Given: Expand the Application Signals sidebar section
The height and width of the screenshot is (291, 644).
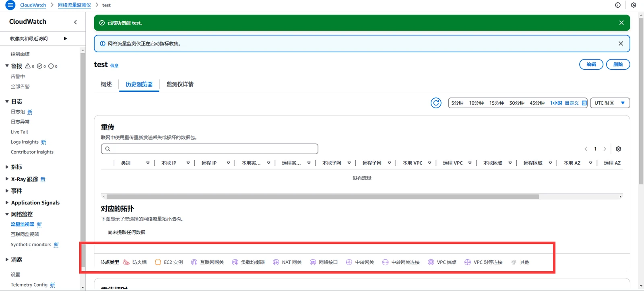Looking at the screenshot, I should click(x=7, y=202).
